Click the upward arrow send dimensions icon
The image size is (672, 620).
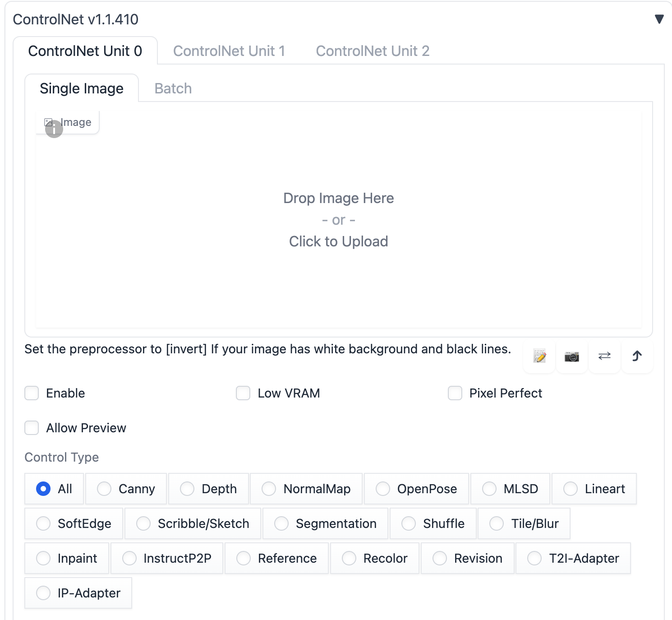637,356
